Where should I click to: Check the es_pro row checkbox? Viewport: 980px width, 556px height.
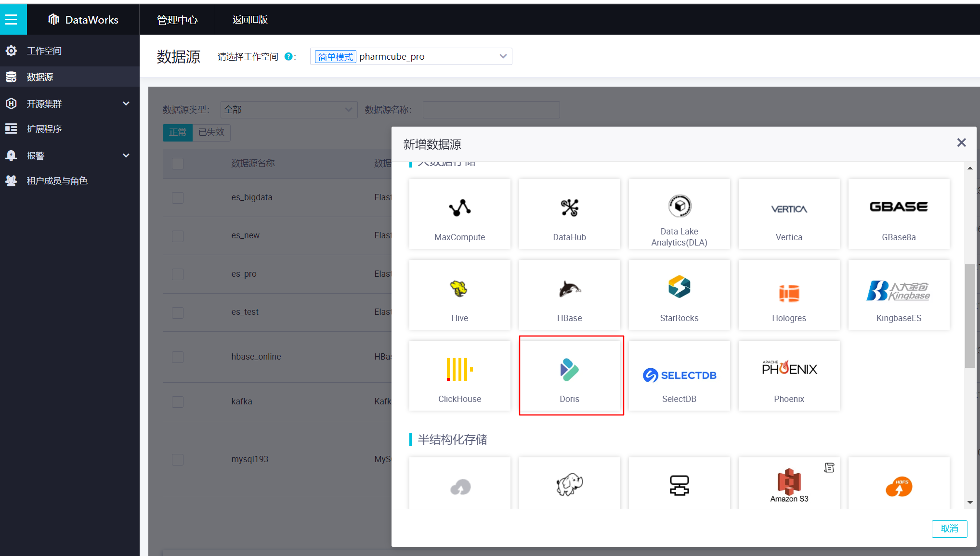[x=178, y=274]
